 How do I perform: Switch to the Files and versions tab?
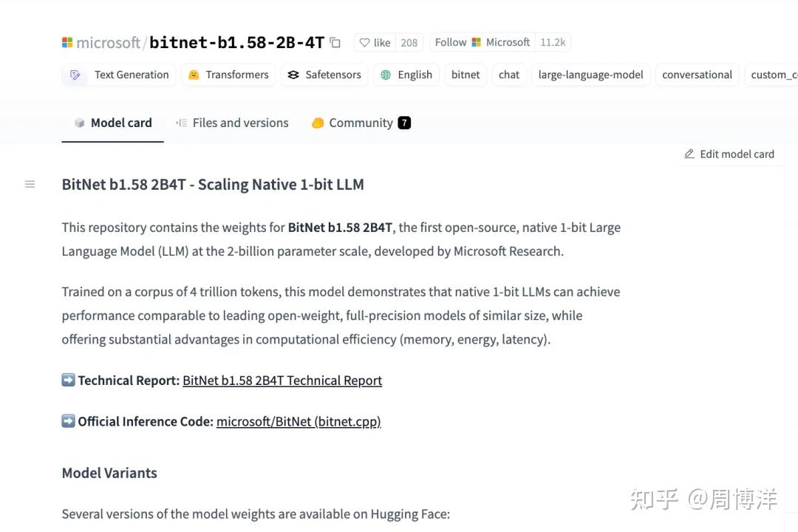pyautogui.click(x=240, y=122)
